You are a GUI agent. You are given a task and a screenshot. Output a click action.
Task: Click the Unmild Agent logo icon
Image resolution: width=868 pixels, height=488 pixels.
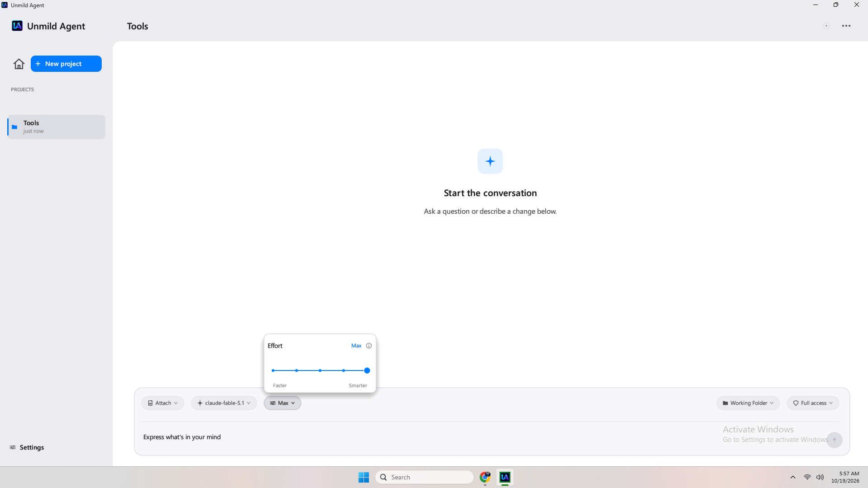[17, 26]
